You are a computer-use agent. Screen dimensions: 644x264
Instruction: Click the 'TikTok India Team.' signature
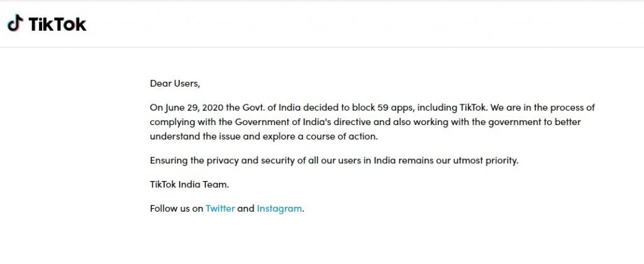coord(189,184)
